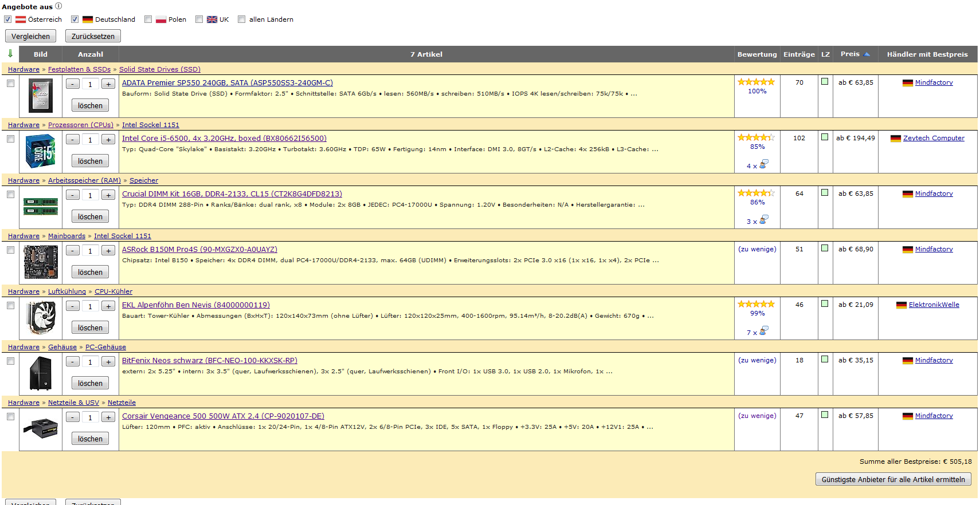The height and width of the screenshot is (505, 980).
Task: Open the Arbeitsspeicher (RAM) breadcrumb link
Action: tap(84, 180)
